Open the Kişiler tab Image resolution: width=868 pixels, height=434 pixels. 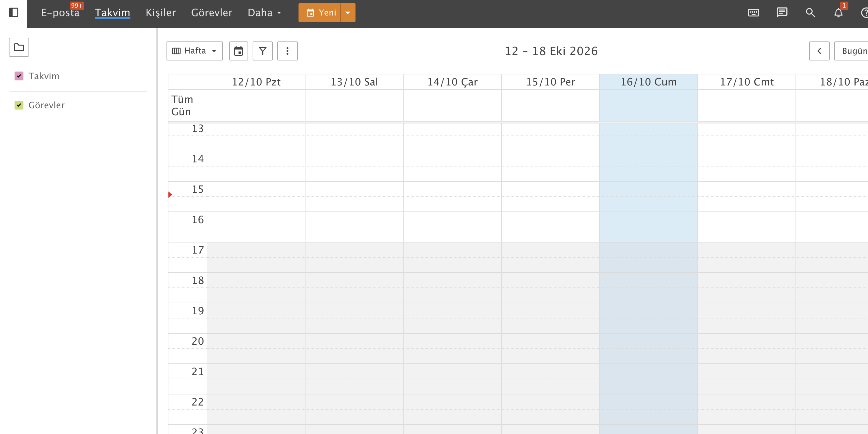161,13
